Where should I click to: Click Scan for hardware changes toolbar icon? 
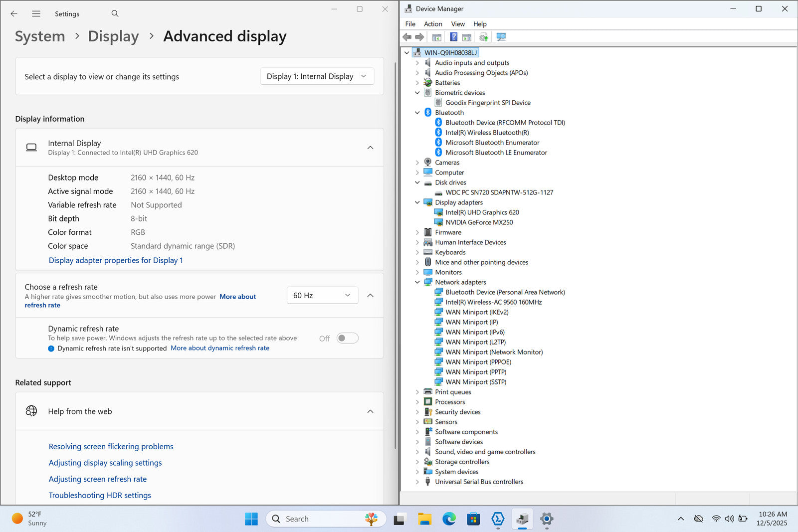(x=501, y=37)
